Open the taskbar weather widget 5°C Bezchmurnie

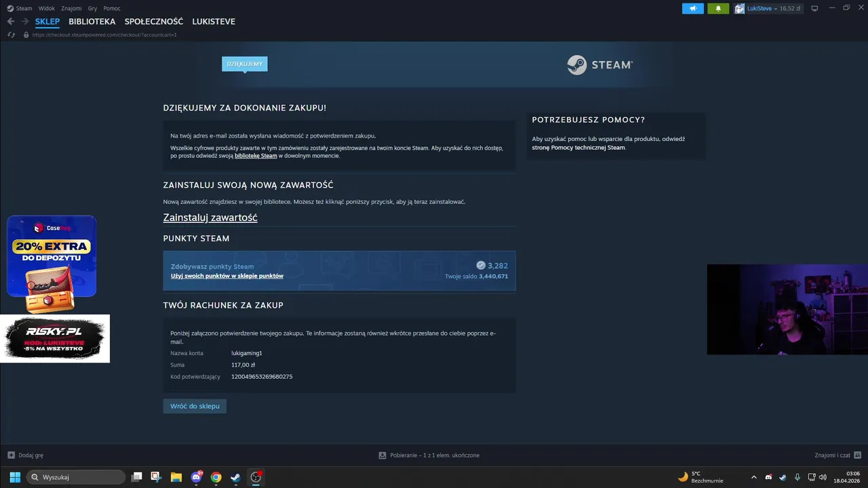coord(701,477)
